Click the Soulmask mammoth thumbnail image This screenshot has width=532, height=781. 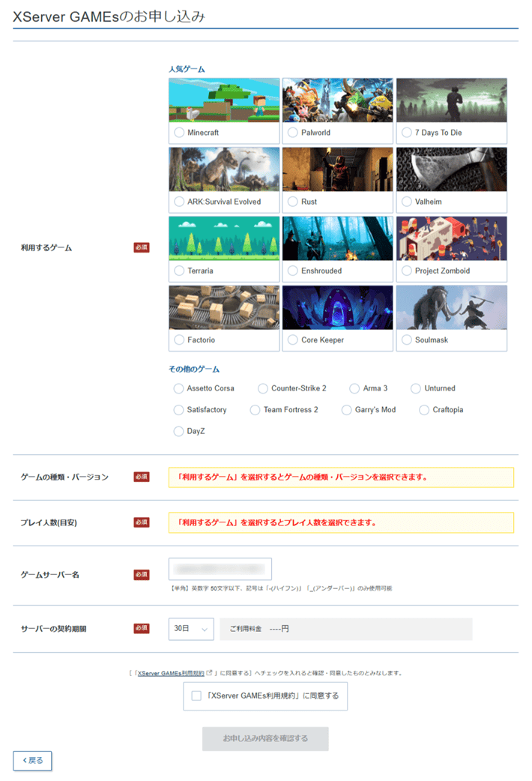pyautogui.click(x=452, y=307)
